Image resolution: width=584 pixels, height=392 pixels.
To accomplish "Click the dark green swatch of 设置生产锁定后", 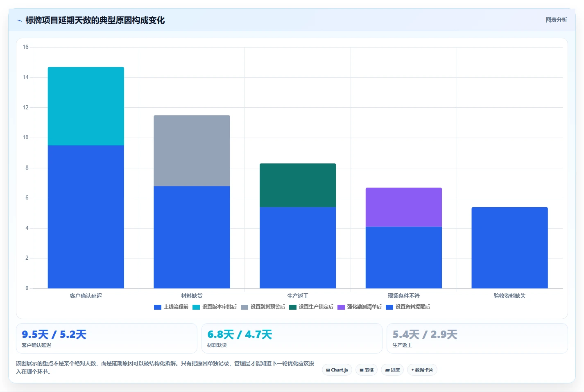I will 293,307.
